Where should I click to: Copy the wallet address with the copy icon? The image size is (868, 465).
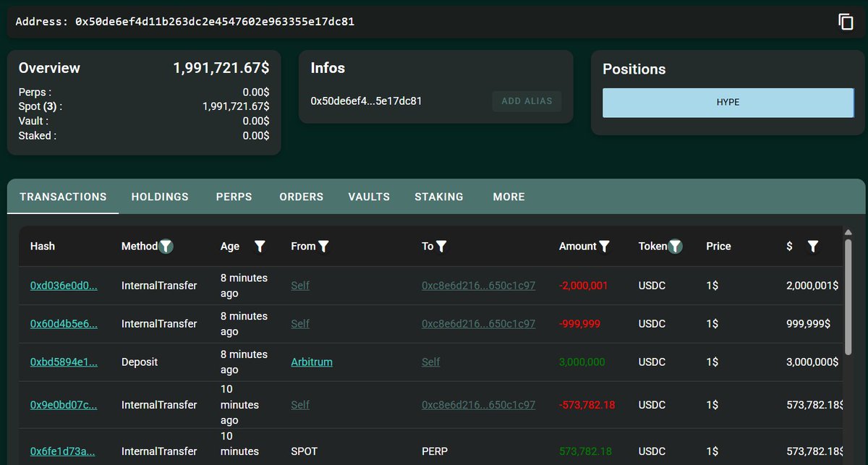846,22
